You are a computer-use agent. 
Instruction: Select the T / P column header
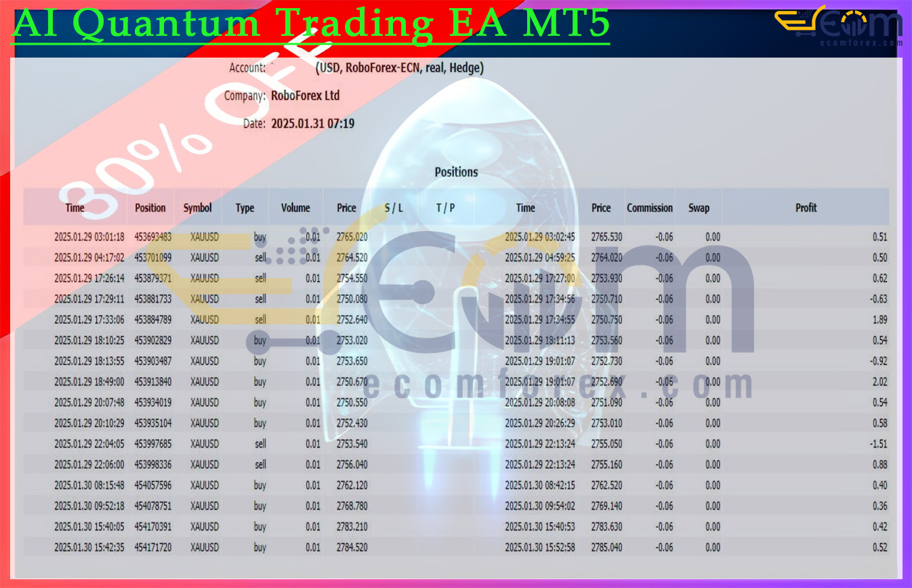pyautogui.click(x=445, y=208)
